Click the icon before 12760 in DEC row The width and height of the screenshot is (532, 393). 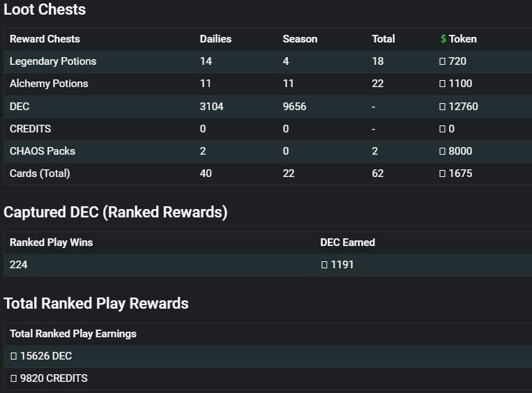(x=442, y=107)
